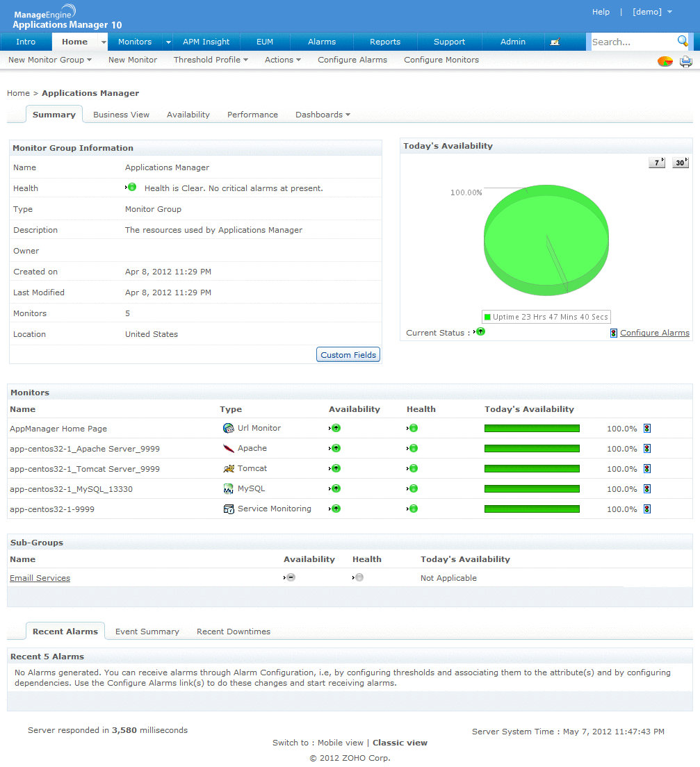Configure alarm icon for Apache Server row
This screenshot has height=767, width=700.
click(x=647, y=449)
